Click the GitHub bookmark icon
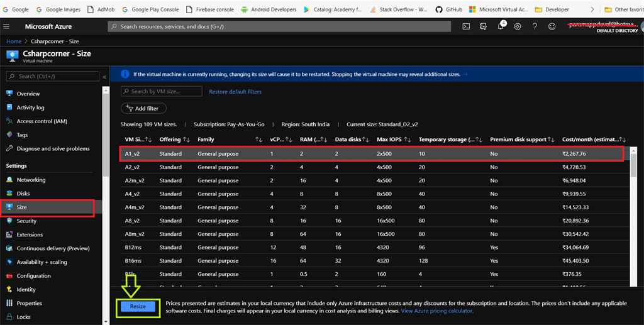The image size is (644, 325). (x=439, y=9)
